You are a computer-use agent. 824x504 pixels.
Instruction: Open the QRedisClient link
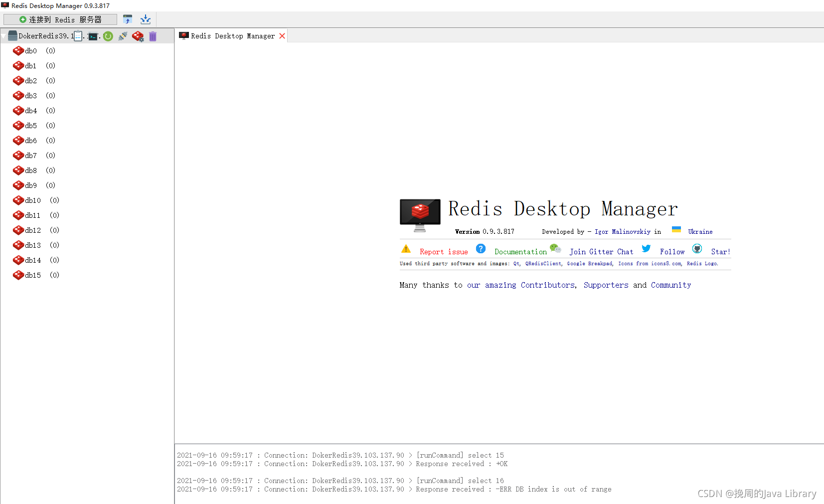(543, 264)
